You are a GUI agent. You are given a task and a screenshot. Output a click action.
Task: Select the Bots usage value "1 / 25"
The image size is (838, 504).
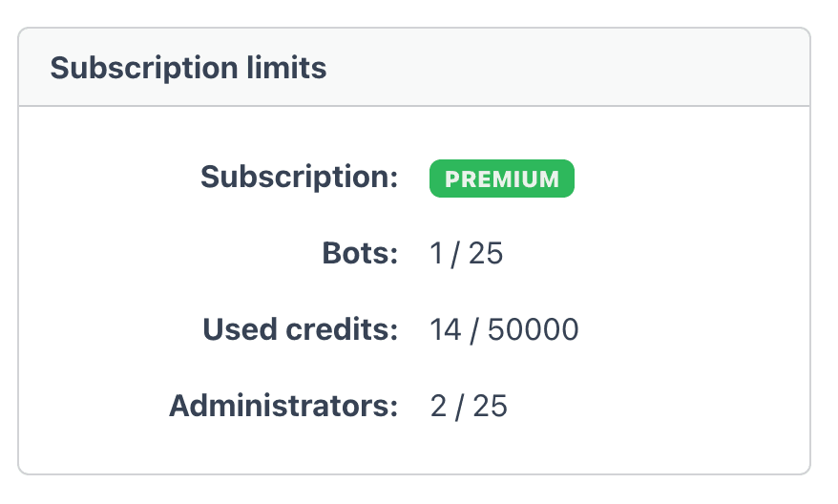tap(466, 254)
